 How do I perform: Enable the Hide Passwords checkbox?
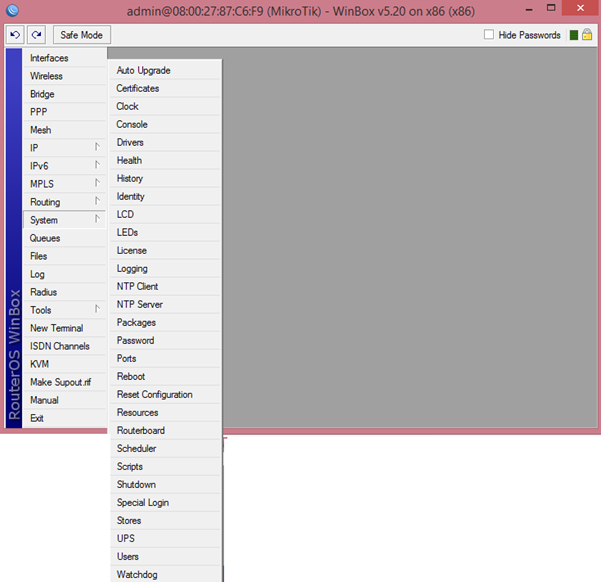pyautogui.click(x=489, y=35)
